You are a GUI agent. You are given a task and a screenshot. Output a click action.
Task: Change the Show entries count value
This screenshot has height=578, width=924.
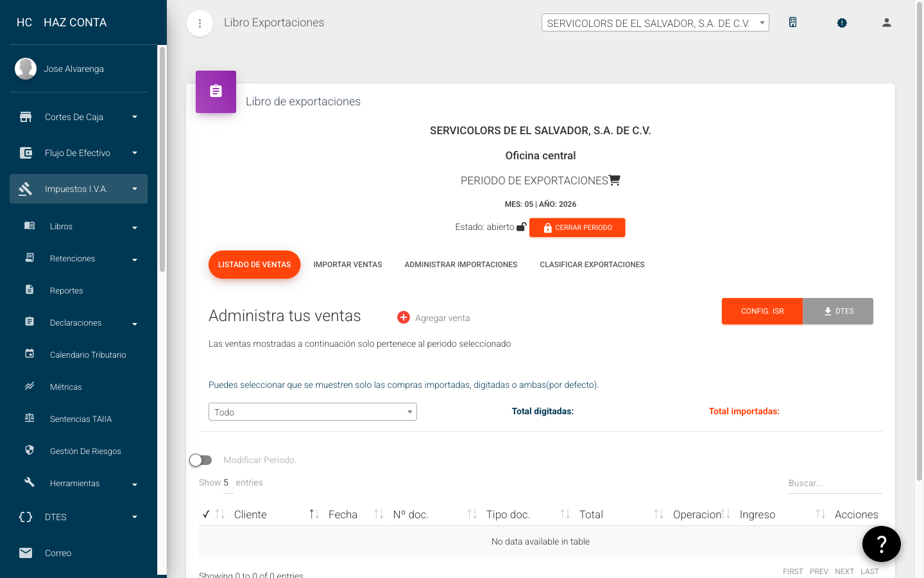[x=228, y=483]
